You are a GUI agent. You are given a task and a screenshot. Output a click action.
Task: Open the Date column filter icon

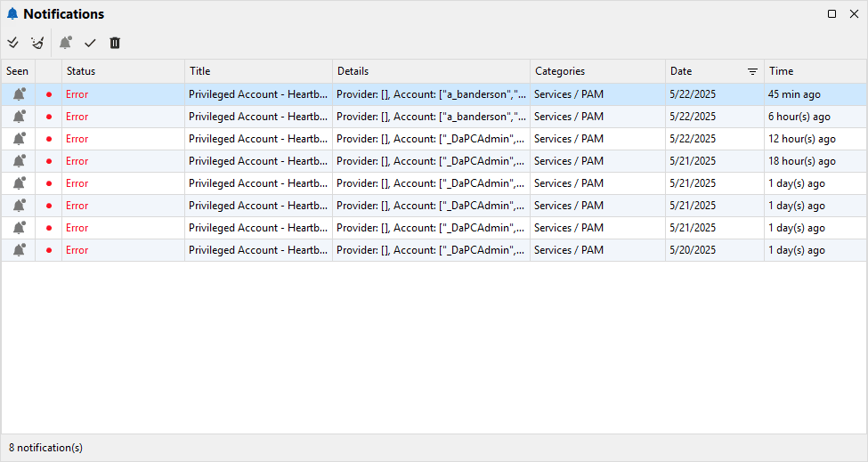(x=752, y=71)
